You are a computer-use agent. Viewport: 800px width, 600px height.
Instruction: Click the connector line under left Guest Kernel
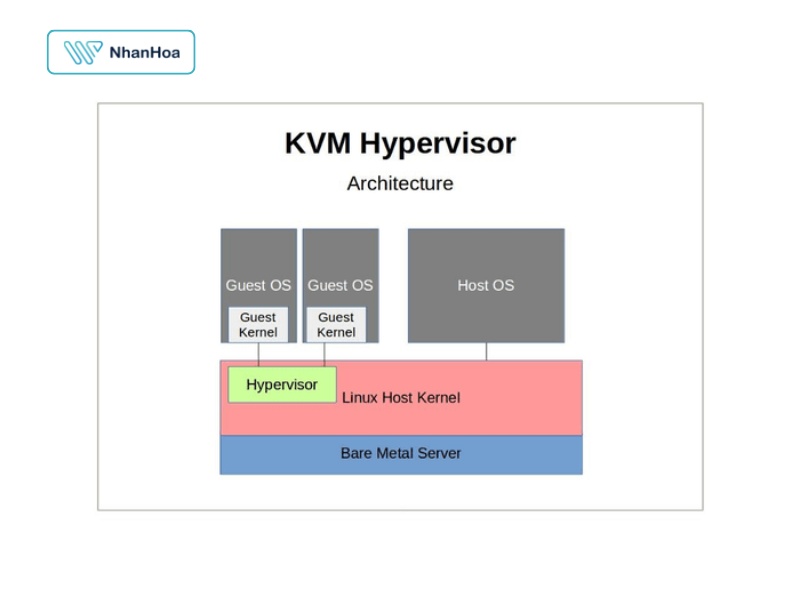click(259, 354)
